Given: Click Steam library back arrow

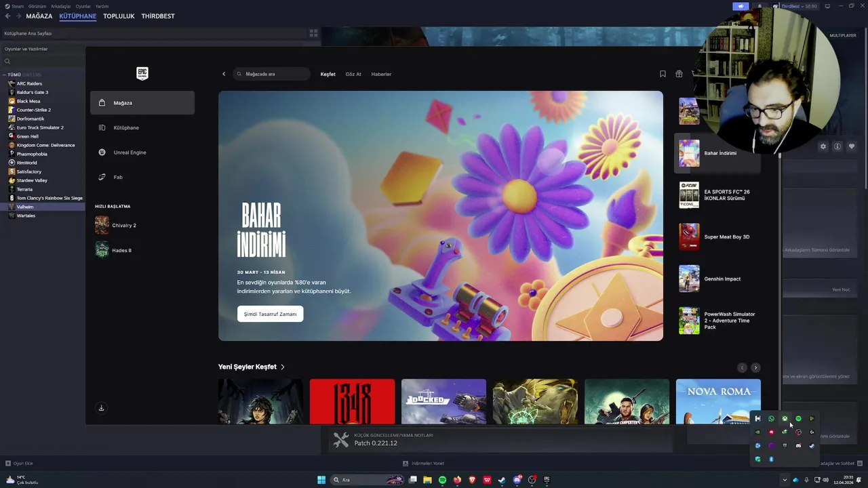Looking at the screenshot, I should 8,16.
